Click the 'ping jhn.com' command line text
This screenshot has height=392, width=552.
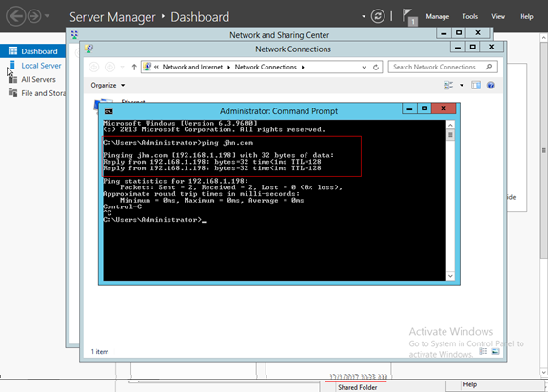pyautogui.click(x=227, y=143)
